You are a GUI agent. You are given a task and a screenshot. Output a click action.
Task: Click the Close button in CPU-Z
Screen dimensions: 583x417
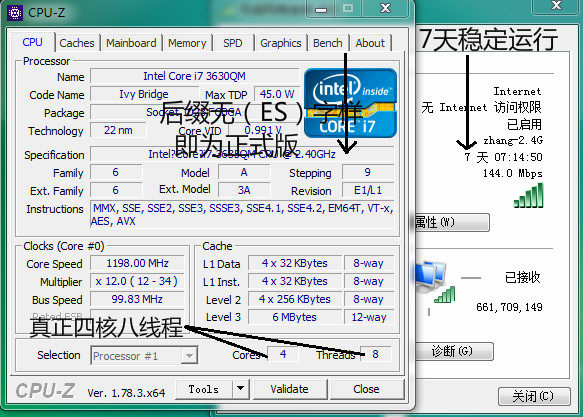[367, 389]
